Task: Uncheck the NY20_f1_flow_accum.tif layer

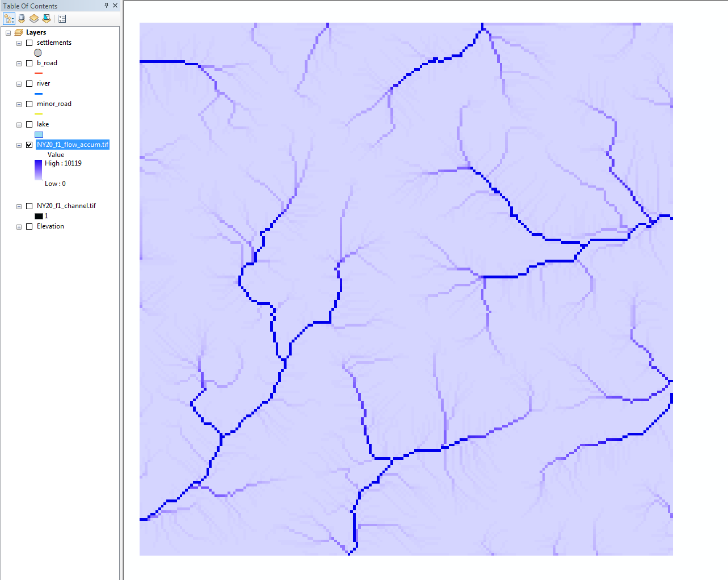Action: coord(28,145)
